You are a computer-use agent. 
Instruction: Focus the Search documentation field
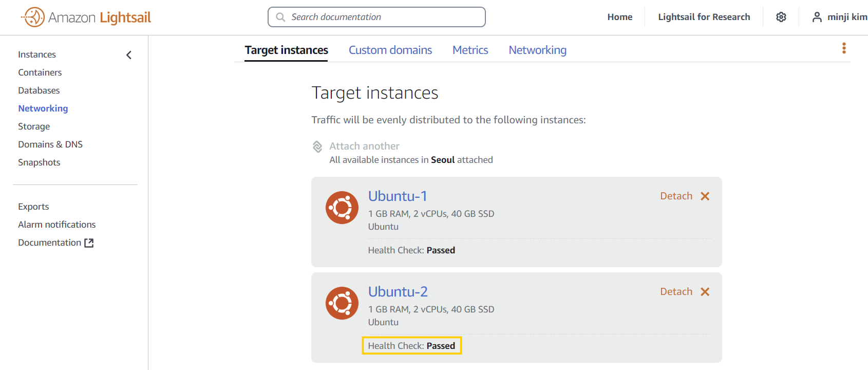click(x=376, y=17)
